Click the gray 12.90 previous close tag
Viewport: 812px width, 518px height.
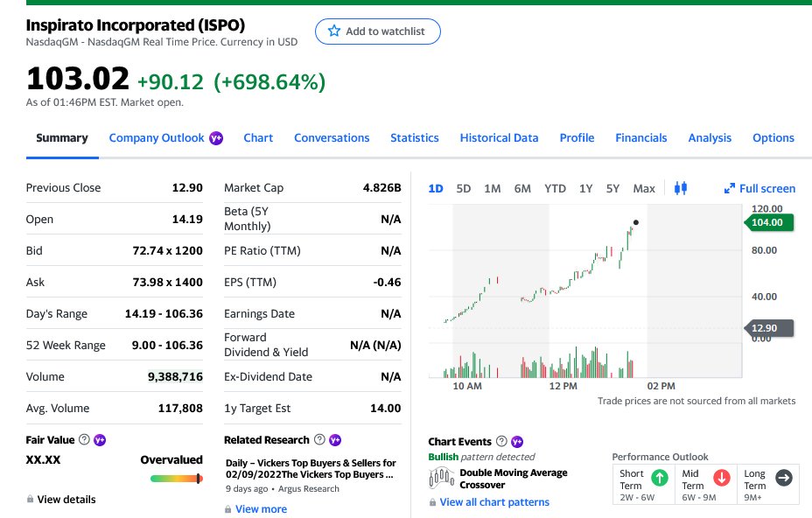769,328
